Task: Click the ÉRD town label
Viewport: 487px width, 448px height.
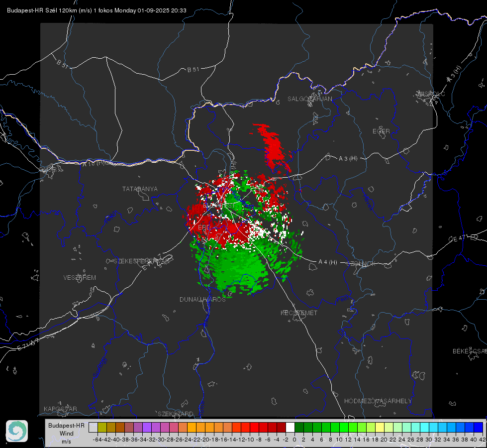Action: 204,227
